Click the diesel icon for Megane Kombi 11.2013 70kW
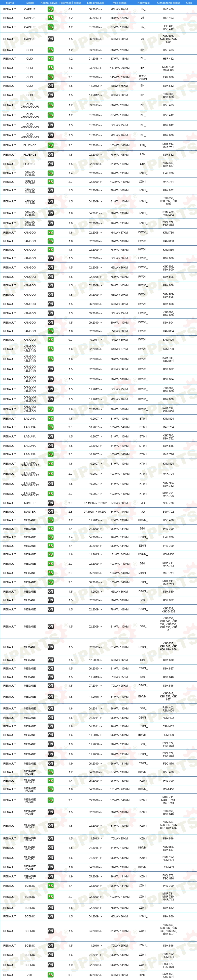This screenshot has height=980, width=197. click(50, 838)
